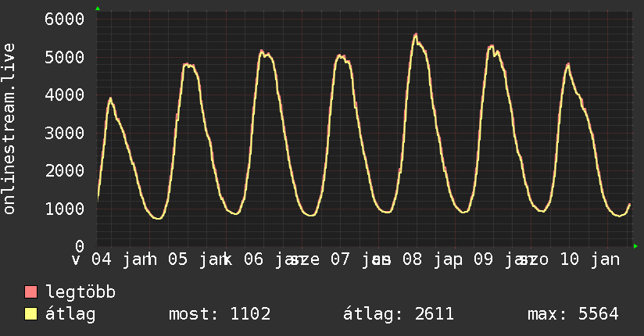Click the 'most: 1102' statistic

click(220, 315)
